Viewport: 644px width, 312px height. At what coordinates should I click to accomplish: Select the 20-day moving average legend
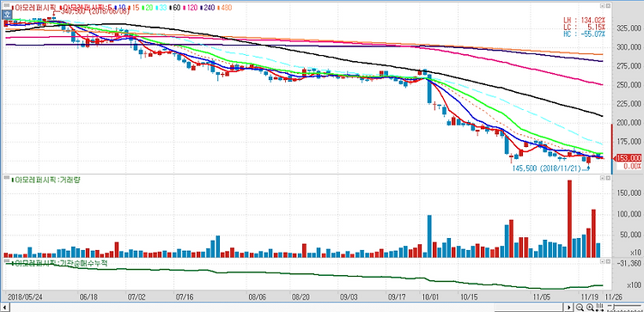147,8
